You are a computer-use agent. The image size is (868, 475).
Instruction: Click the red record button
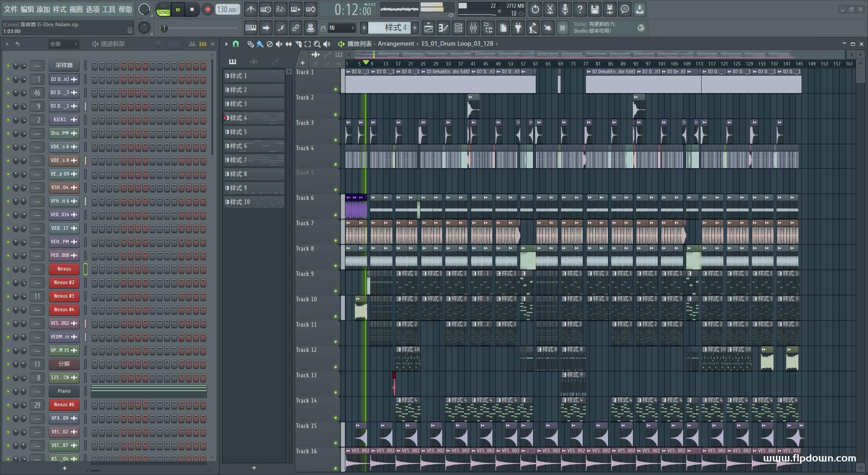(x=208, y=9)
